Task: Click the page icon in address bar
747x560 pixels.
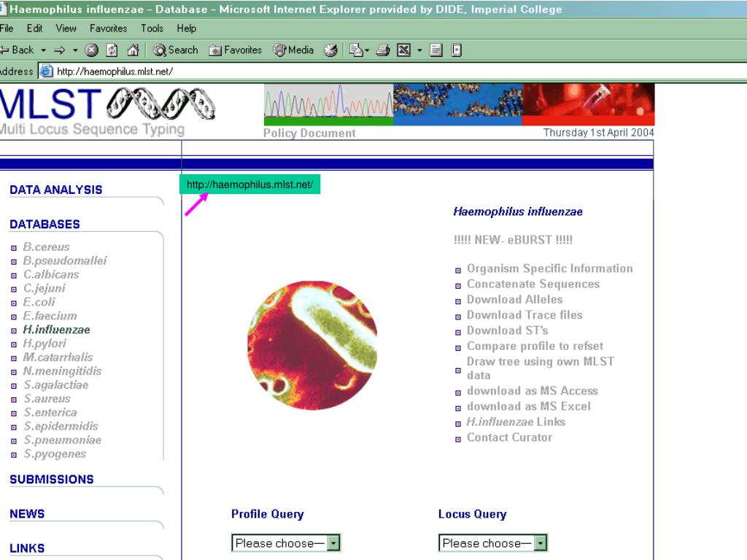Action: (x=46, y=71)
